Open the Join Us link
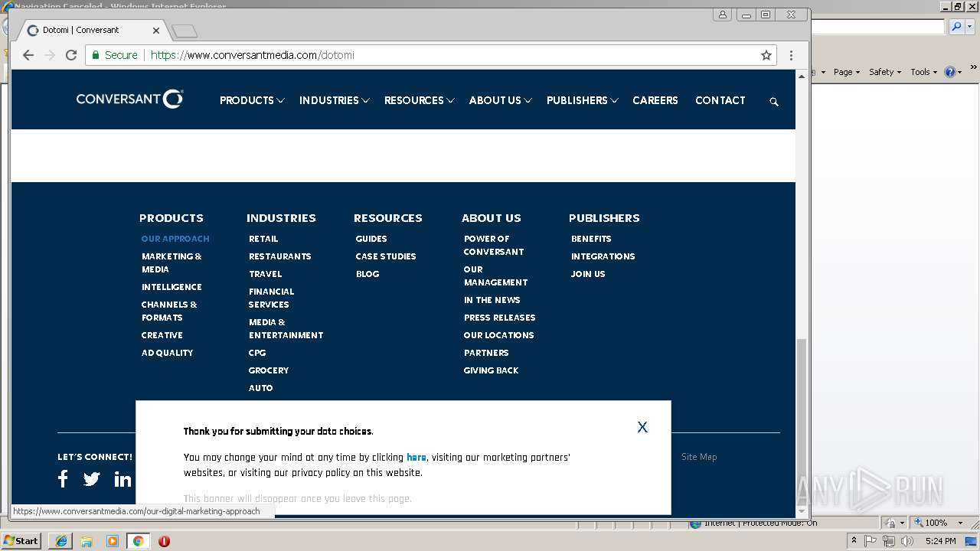The width and height of the screenshot is (980, 551). (588, 274)
